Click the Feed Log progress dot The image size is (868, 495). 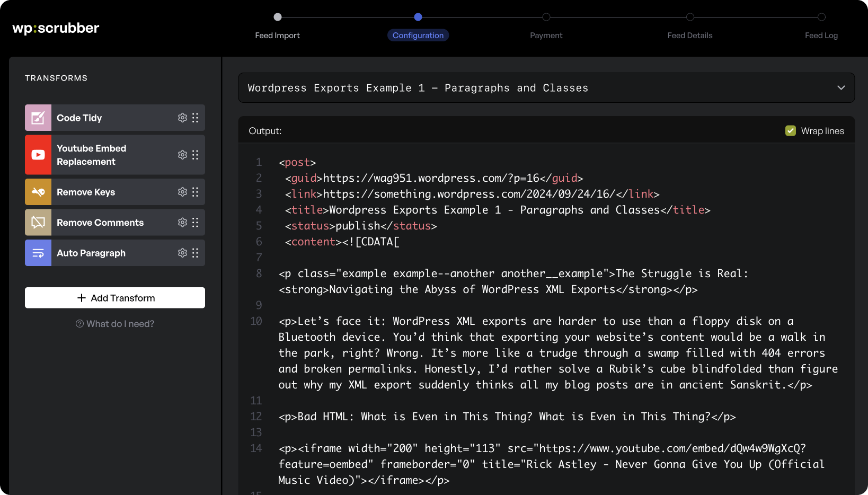tap(821, 17)
